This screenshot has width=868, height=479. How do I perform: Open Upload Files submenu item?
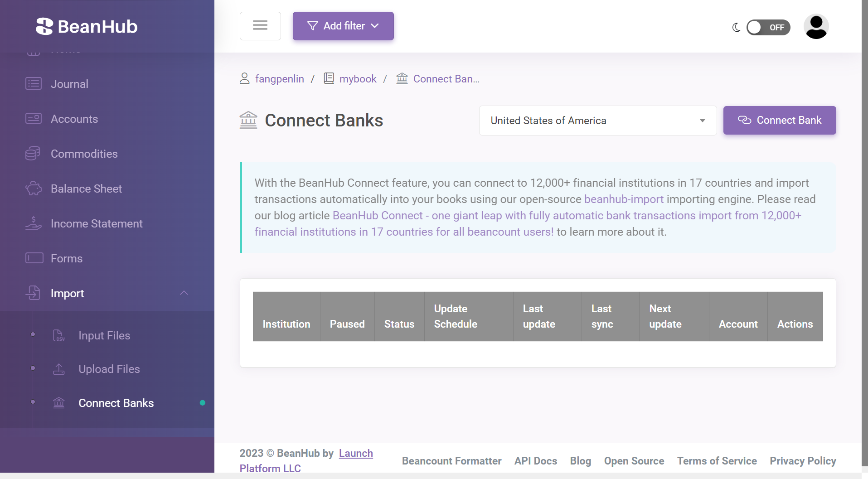click(x=109, y=369)
